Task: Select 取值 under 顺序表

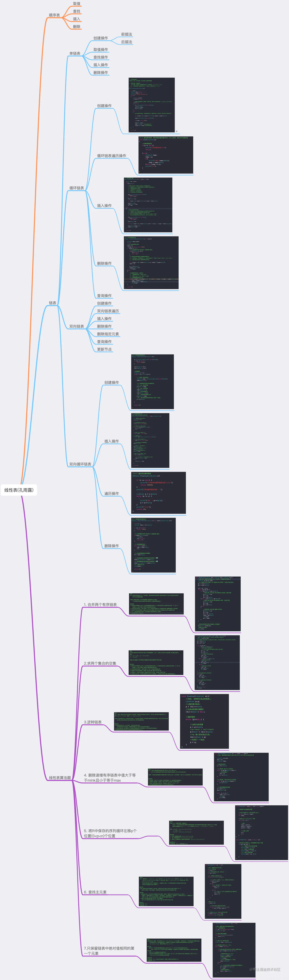Action: click(77, 4)
